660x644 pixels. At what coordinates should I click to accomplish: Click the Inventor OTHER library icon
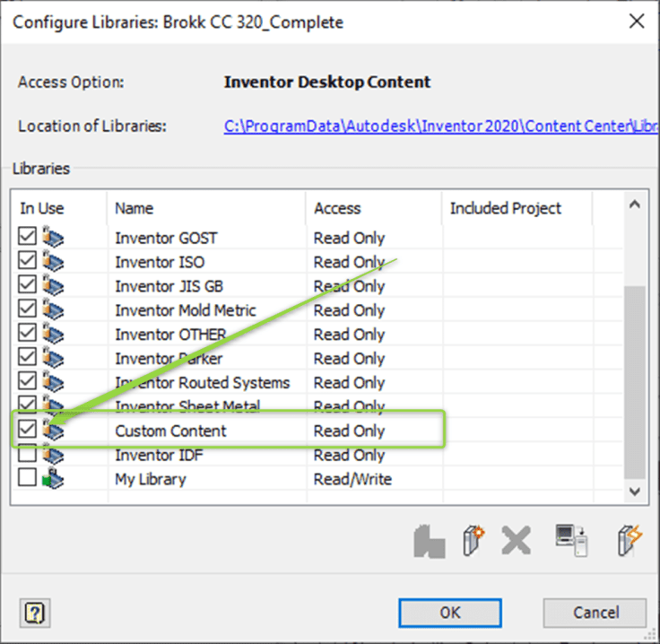pyautogui.click(x=53, y=334)
